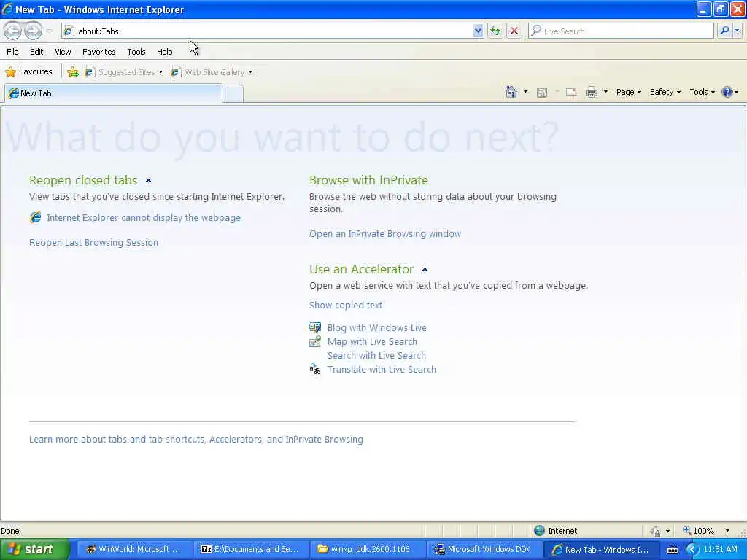Screen dimensions: 747x560
Task: Click the Read Mail icon
Action: point(571,93)
